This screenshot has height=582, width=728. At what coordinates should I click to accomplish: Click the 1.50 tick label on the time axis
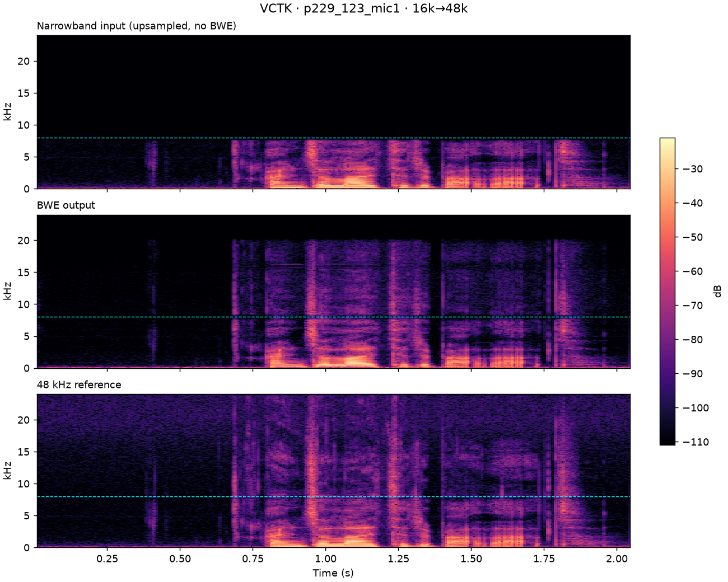point(471,558)
